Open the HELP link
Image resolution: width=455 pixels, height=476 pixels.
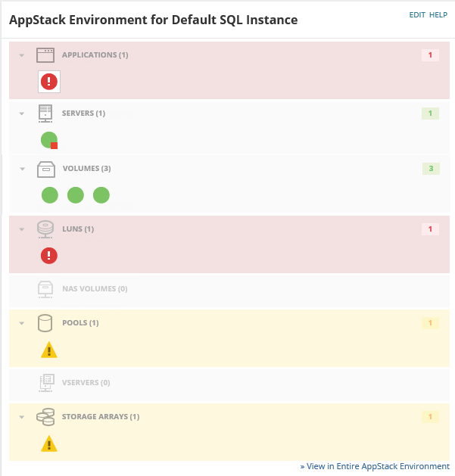coord(438,15)
